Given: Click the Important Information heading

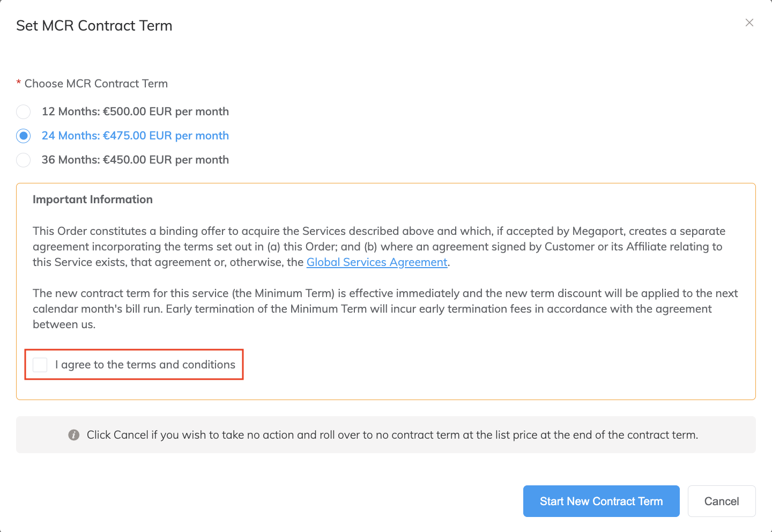Looking at the screenshot, I should pos(93,199).
